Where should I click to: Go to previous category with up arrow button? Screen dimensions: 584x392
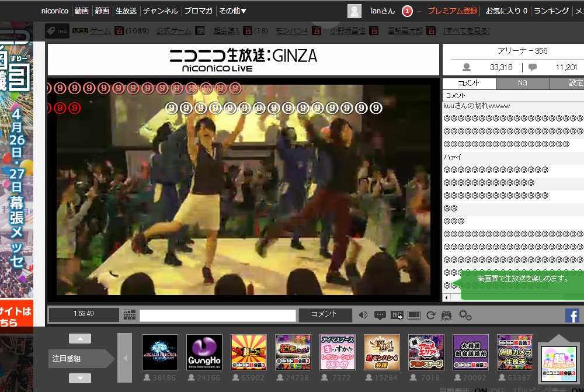(x=79, y=338)
